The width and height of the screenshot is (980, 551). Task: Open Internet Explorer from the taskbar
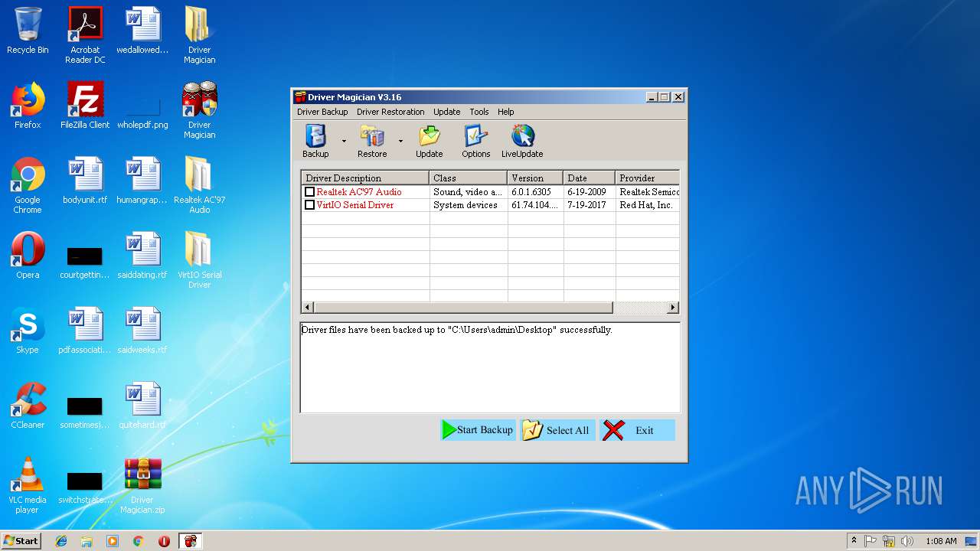coord(61,541)
